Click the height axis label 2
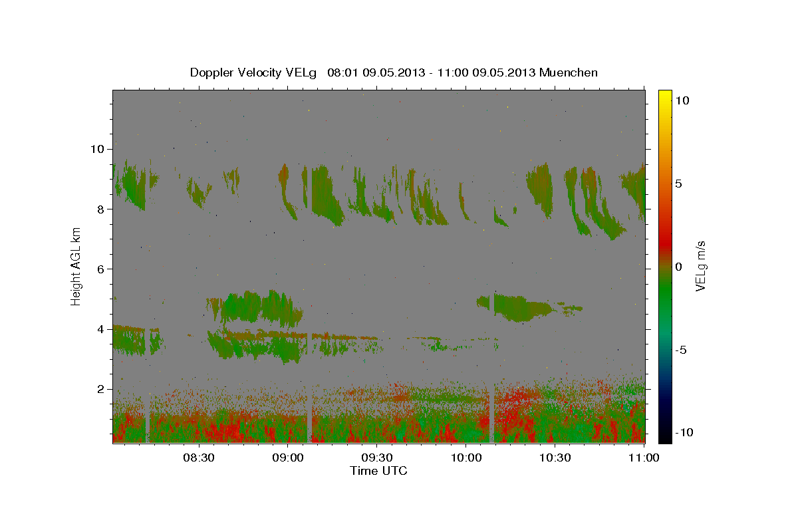Viewport: 798px width, 532px height. coord(102,389)
